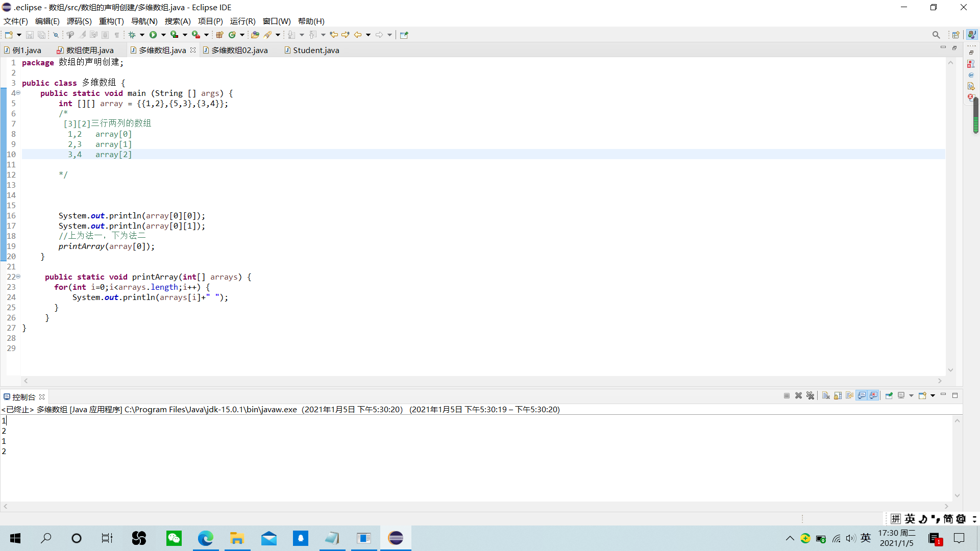980x551 pixels.
Task: Switch to the 多维数组02.java tab
Action: [x=239, y=50]
